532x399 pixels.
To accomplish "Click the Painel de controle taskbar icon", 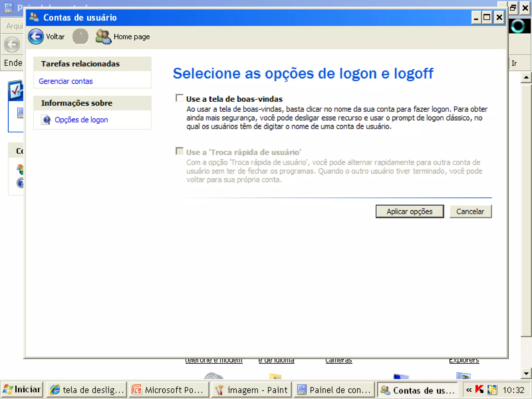I will pos(302,390).
